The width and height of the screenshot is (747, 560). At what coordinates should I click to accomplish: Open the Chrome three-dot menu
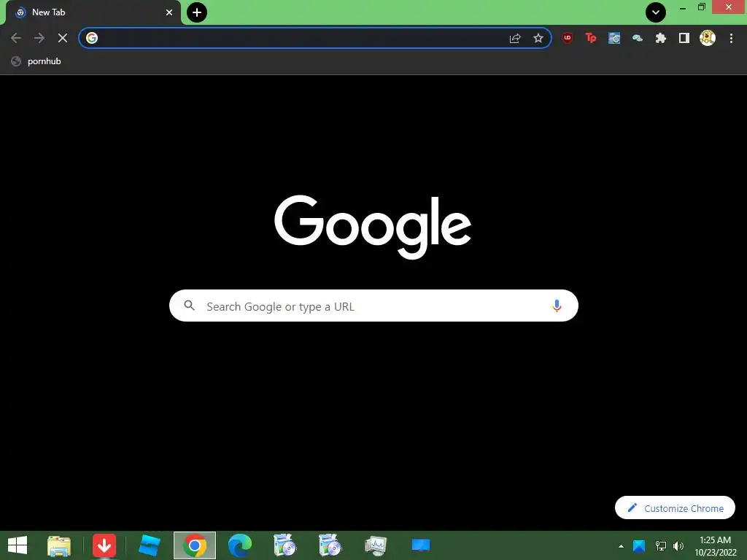pyautogui.click(x=731, y=38)
